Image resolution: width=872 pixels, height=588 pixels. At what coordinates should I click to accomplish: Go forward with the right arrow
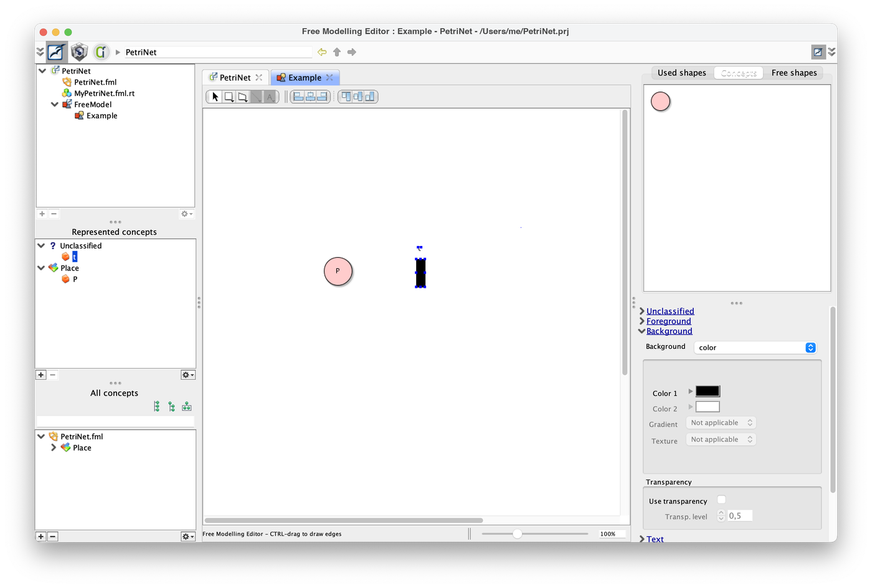click(x=352, y=52)
